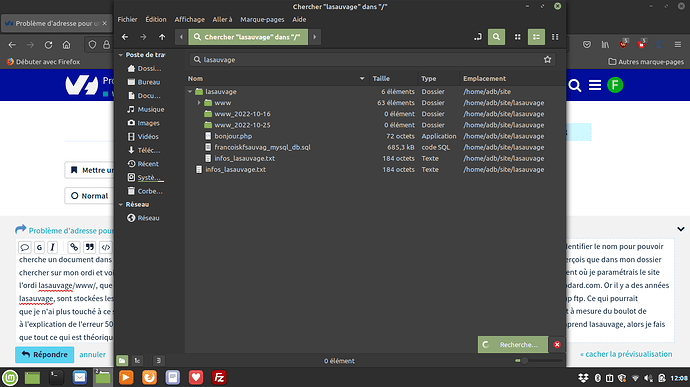Open the Marque-pages menu
Viewport: 690px width, 387px height.
(x=262, y=19)
